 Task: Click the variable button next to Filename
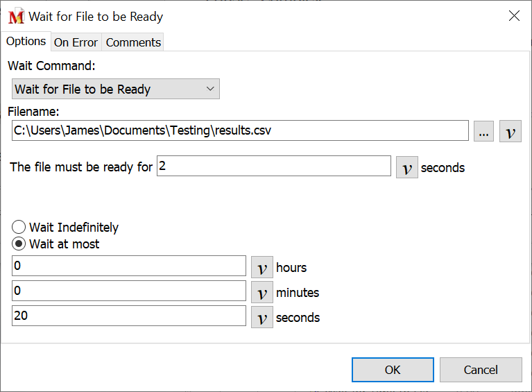(x=510, y=131)
